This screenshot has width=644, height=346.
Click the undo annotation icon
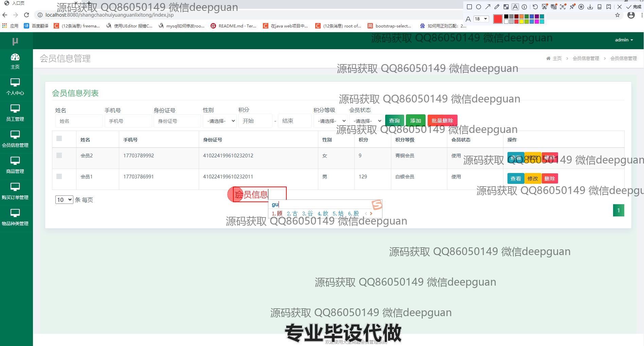[535, 7]
